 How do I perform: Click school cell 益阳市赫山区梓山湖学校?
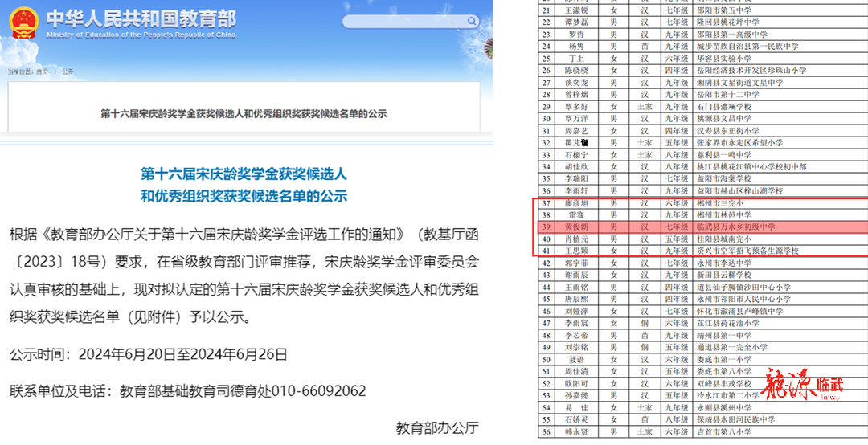[x=739, y=191]
